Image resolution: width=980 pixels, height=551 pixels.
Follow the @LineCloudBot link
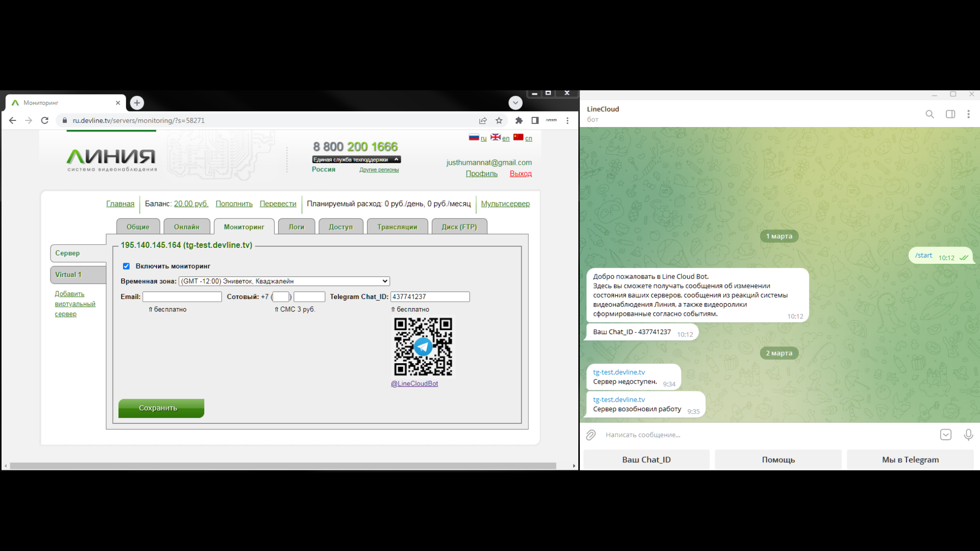pyautogui.click(x=414, y=384)
